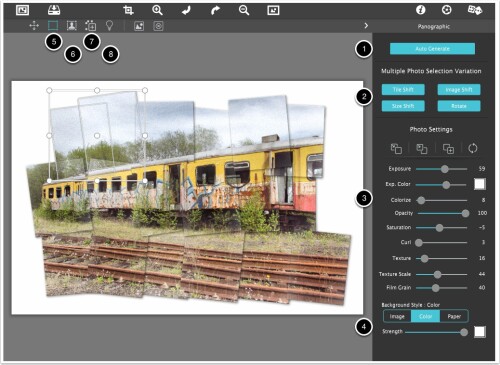Open the save/export tray icon
This screenshot has width=500, height=365.
click(54, 10)
